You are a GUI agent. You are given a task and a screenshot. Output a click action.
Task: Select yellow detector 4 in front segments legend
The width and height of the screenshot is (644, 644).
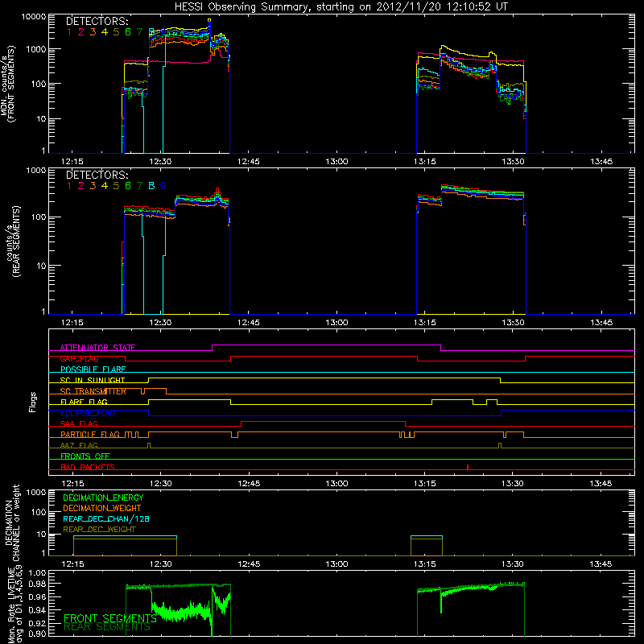pos(105,32)
